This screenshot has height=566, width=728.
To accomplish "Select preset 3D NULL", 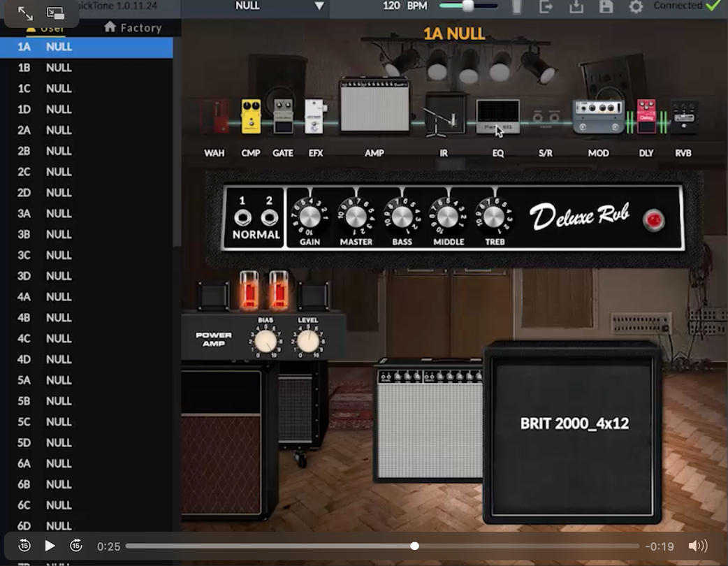I will (x=87, y=276).
